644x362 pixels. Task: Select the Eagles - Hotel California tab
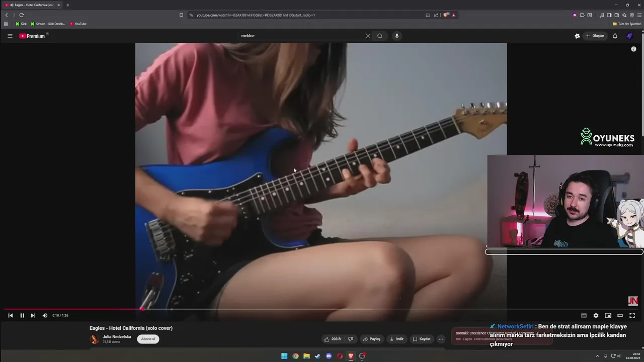[x=32, y=5]
